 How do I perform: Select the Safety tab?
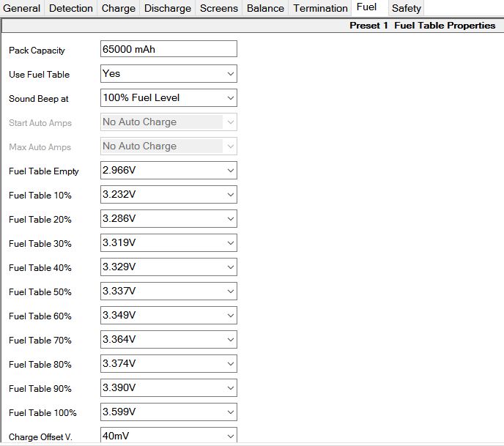pos(406,9)
